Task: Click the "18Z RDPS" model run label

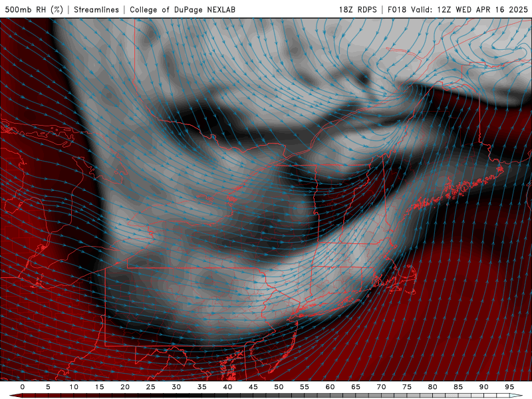Action: click(358, 9)
